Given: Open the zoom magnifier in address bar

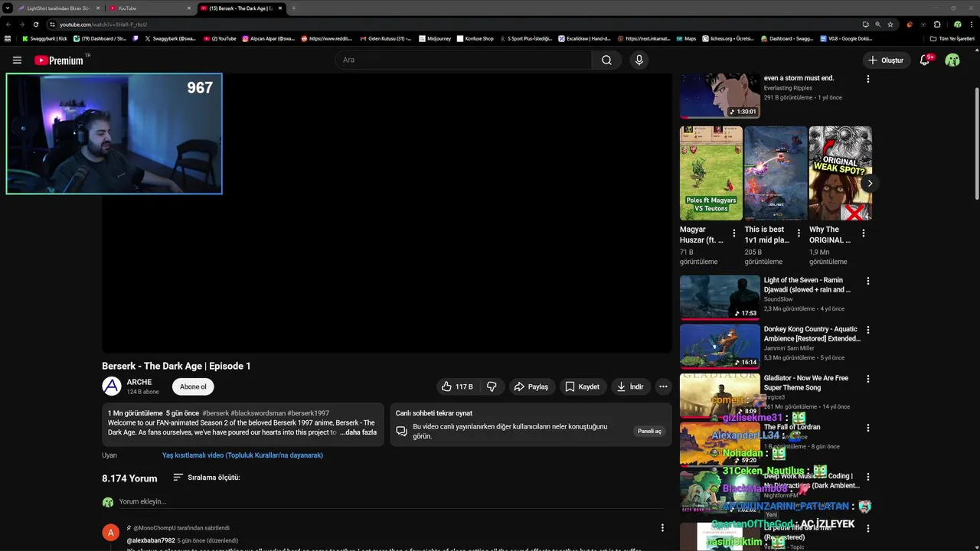Looking at the screenshot, I should point(878,24).
